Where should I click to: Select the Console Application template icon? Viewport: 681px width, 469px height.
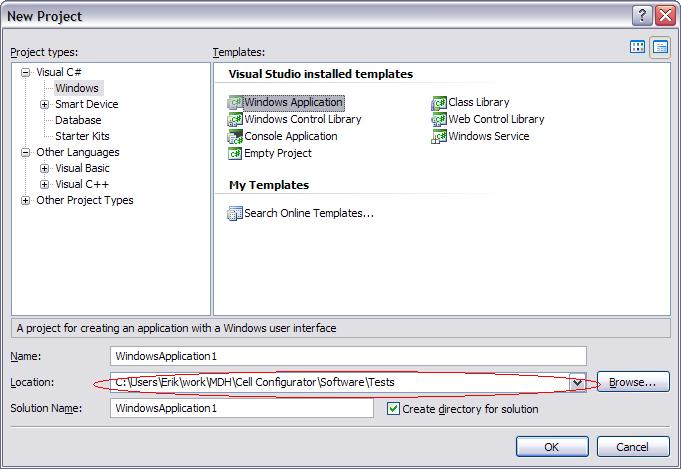point(235,136)
